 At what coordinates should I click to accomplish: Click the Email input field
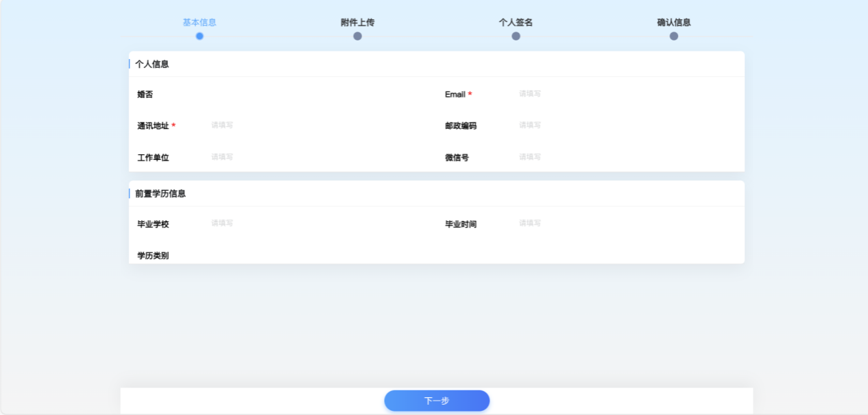coord(583,93)
